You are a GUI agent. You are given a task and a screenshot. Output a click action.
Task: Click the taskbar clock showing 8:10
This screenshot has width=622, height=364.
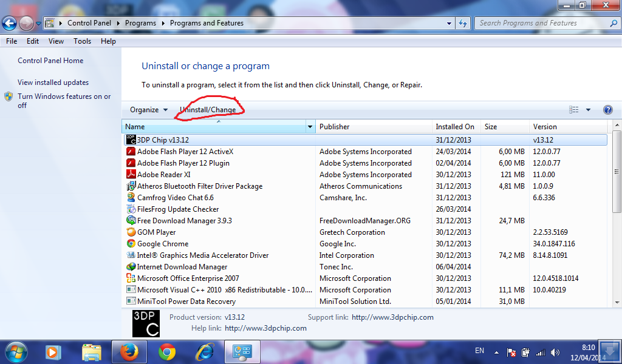point(588,348)
